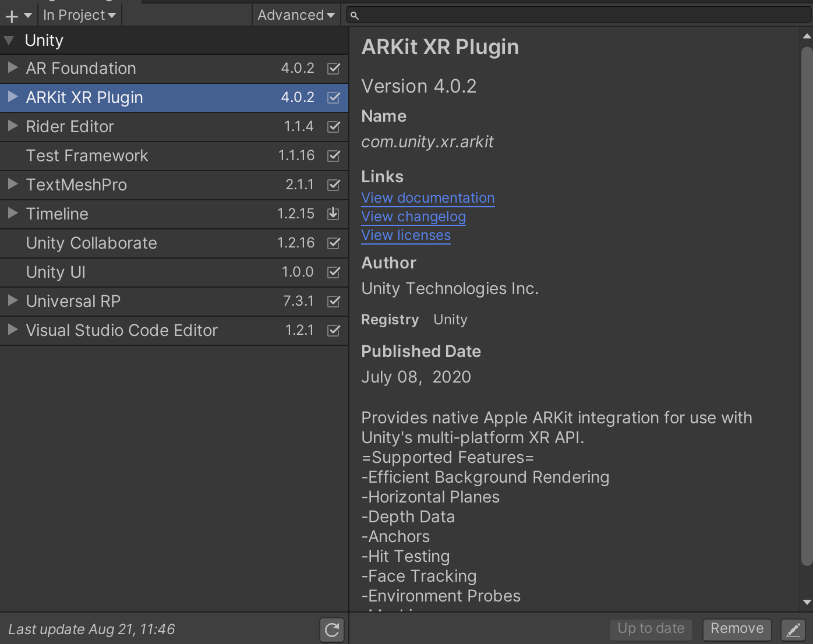Click TextMeshPro installed checkmark icon
Screen dimensions: 813x644
coord(334,185)
